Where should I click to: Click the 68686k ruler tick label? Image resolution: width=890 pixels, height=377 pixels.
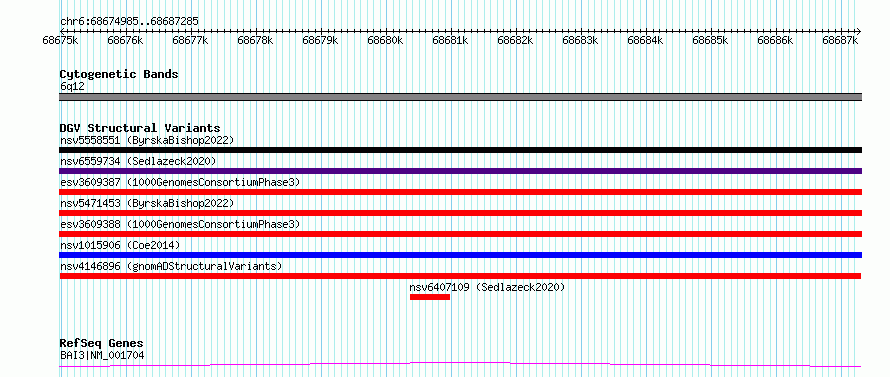tap(775, 40)
